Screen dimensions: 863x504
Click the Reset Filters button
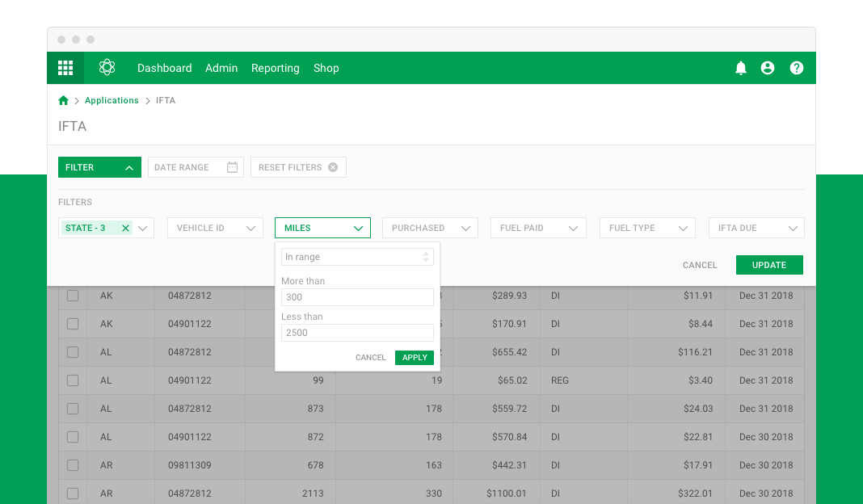pos(298,167)
